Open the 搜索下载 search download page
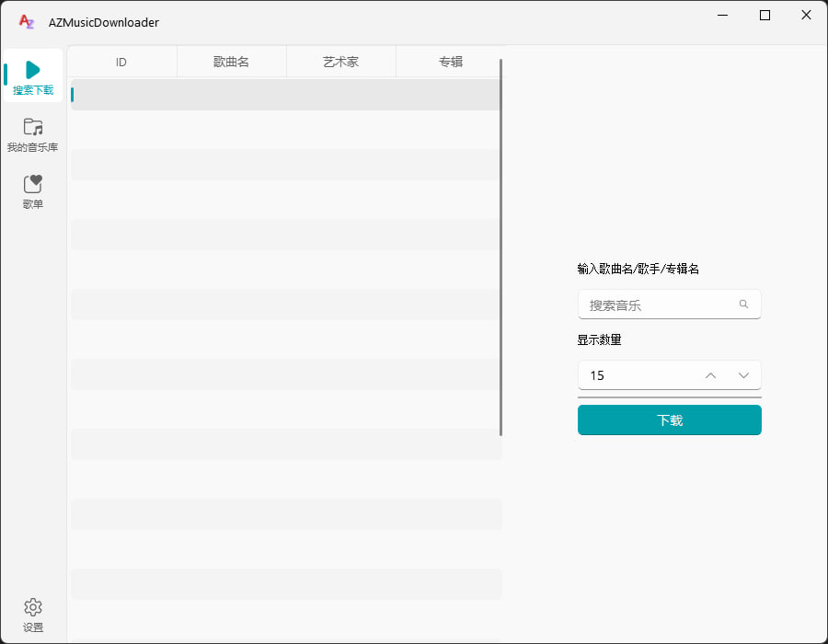Screen dimensions: 828x644 [x=33, y=76]
